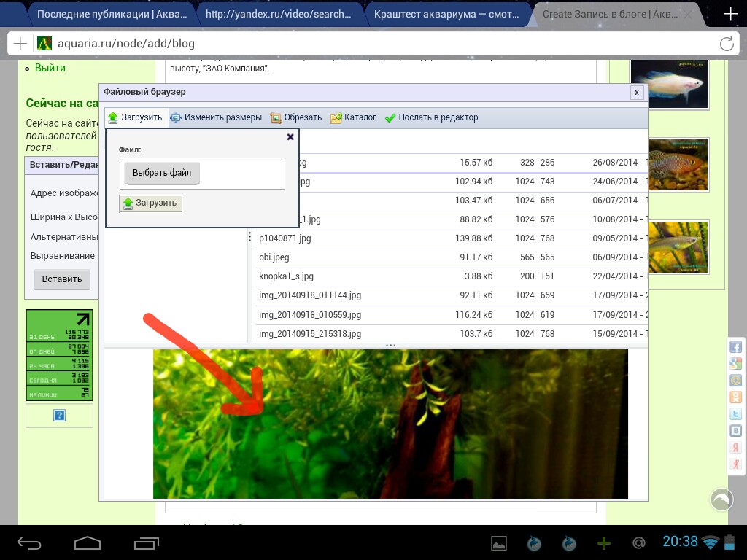This screenshot has height=560, width=747.
Task: Select the file obi.jpeg
Action: (274, 257)
